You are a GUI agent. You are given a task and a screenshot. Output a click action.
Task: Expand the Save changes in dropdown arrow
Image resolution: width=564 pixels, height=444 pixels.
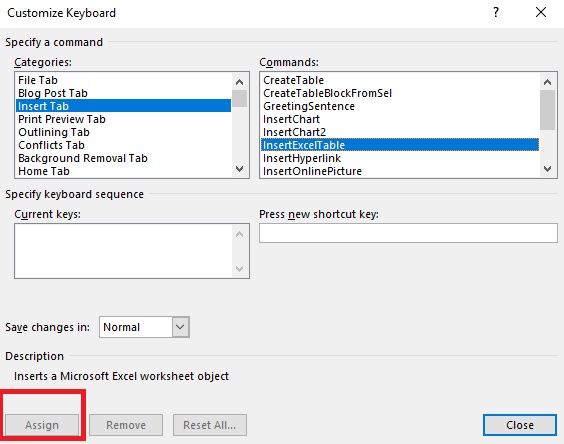tap(180, 327)
